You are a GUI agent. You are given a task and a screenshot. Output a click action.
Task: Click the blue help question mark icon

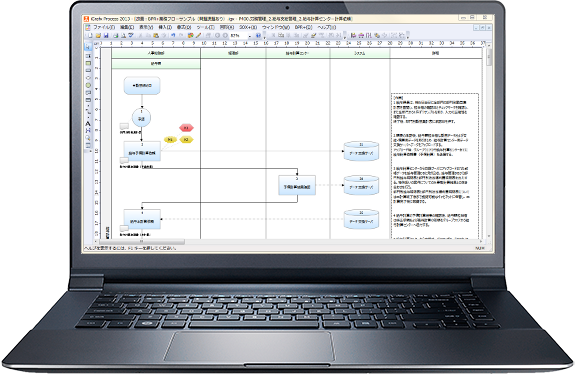pyautogui.click(x=258, y=35)
